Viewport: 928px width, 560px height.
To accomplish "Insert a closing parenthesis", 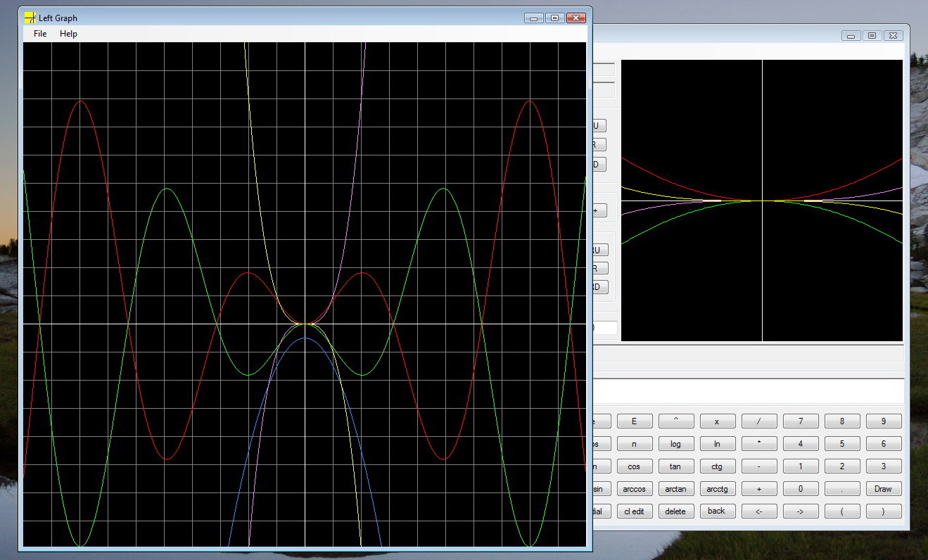I will (x=883, y=511).
